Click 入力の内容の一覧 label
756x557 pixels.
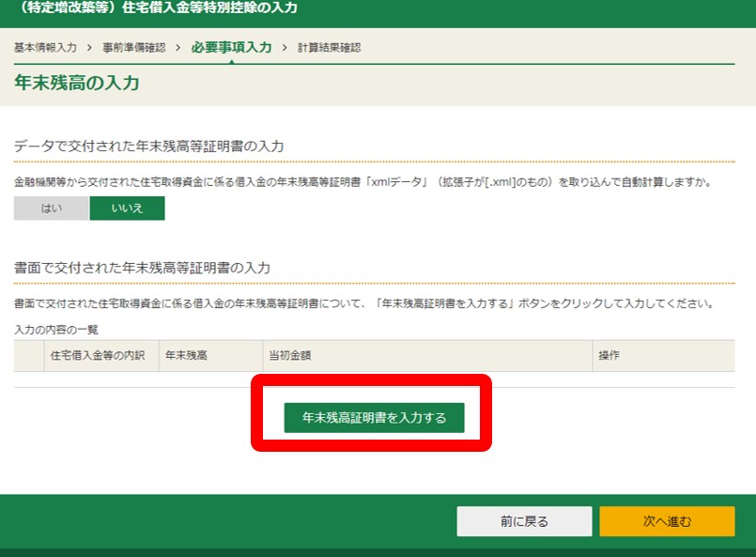(x=56, y=330)
